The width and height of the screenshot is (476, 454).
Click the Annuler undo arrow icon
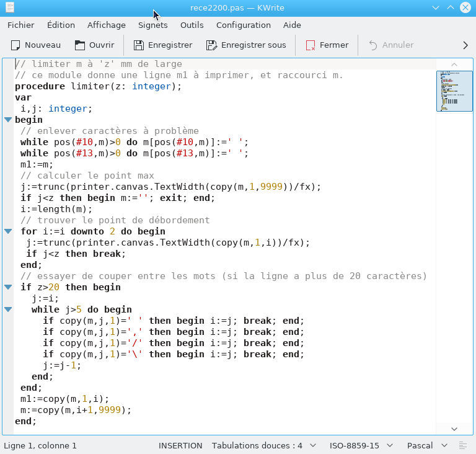[372, 45]
